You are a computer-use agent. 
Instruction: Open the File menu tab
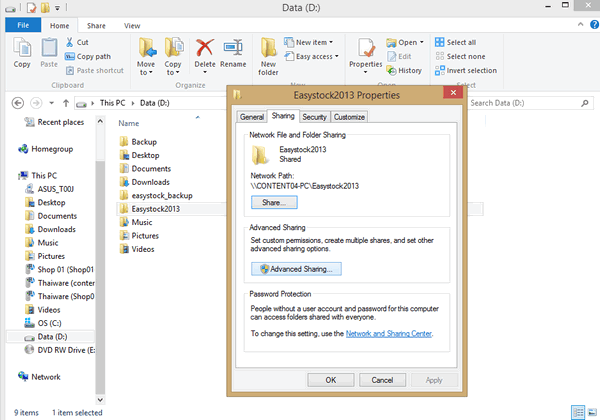[x=23, y=25]
